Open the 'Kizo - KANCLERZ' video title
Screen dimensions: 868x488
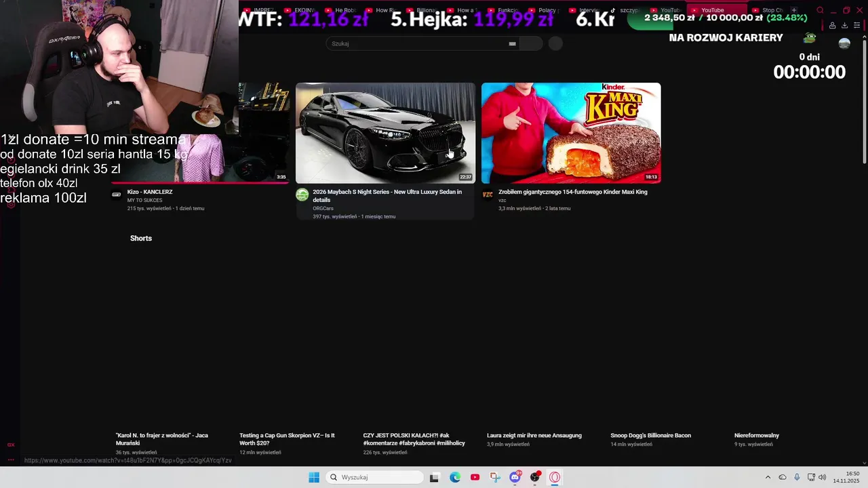(x=150, y=192)
